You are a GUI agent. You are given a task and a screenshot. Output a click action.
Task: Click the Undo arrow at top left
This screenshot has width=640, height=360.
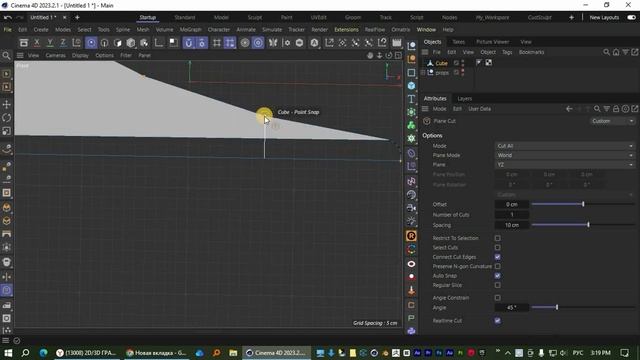7,18
